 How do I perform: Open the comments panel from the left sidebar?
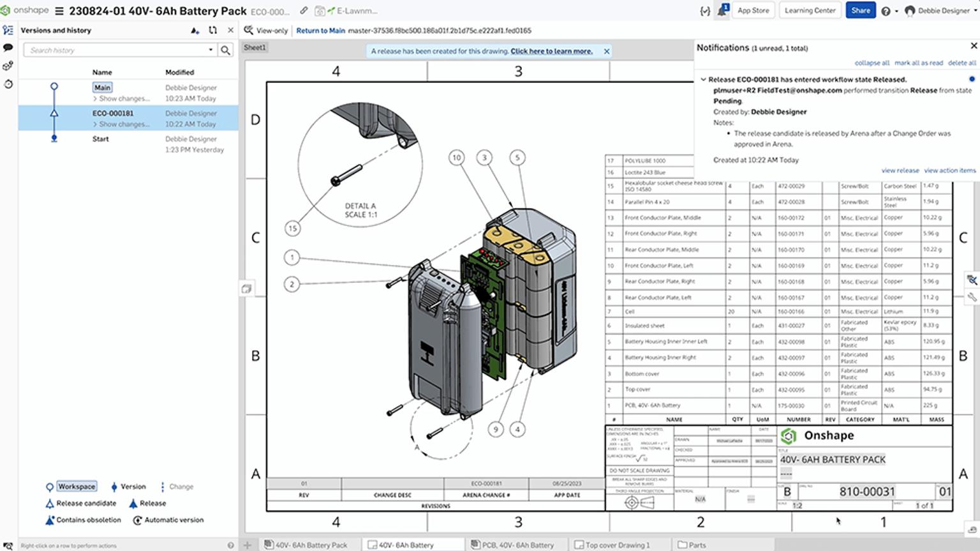coord(8,47)
